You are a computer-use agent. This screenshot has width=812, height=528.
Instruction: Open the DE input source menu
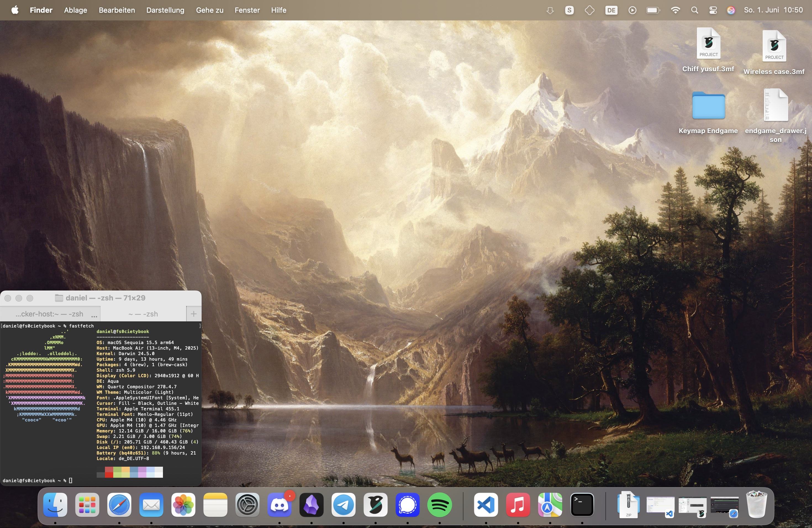point(611,10)
